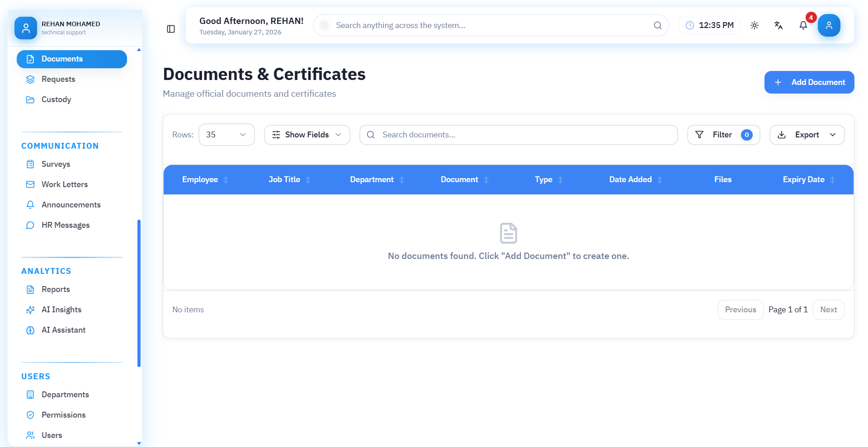Click the Date Added sort arrows

[660, 179]
